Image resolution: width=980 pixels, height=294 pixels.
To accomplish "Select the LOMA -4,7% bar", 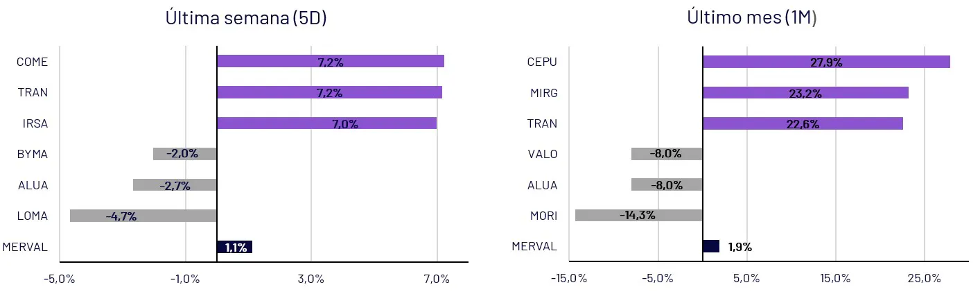I will tap(143, 216).
